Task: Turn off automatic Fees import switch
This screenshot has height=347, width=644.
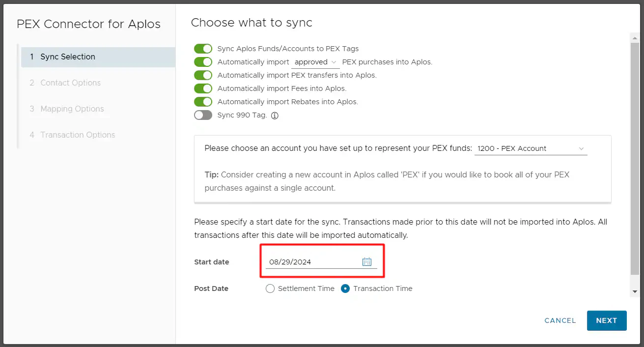Action: click(x=203, y=88)
